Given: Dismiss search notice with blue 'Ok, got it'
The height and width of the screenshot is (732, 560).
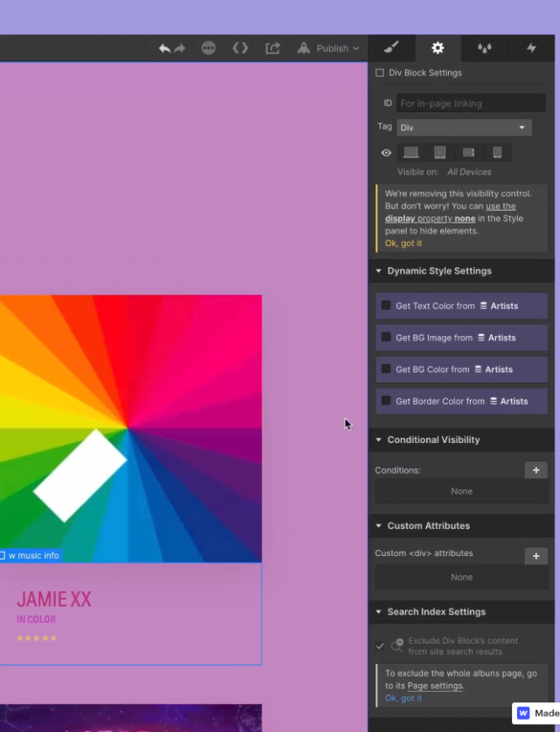Looking at the screenshot, I should [403, 698].
